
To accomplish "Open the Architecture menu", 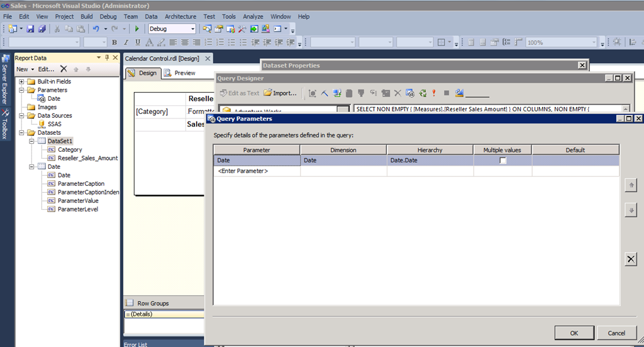I will [180, 16].
